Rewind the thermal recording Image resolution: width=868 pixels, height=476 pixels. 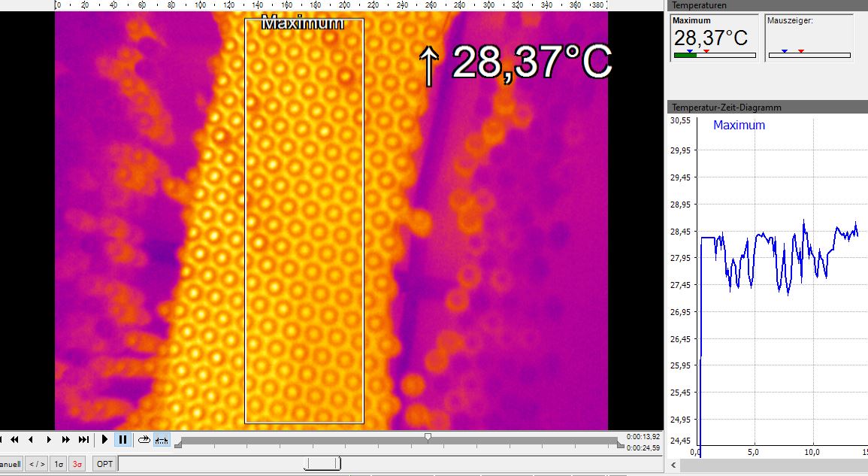coord(14,440)
